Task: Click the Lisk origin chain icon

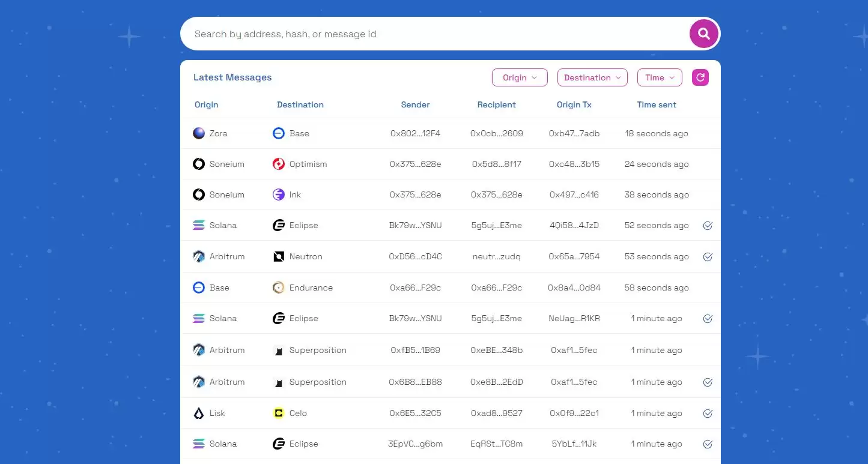Action: click(x=199, y=413)
